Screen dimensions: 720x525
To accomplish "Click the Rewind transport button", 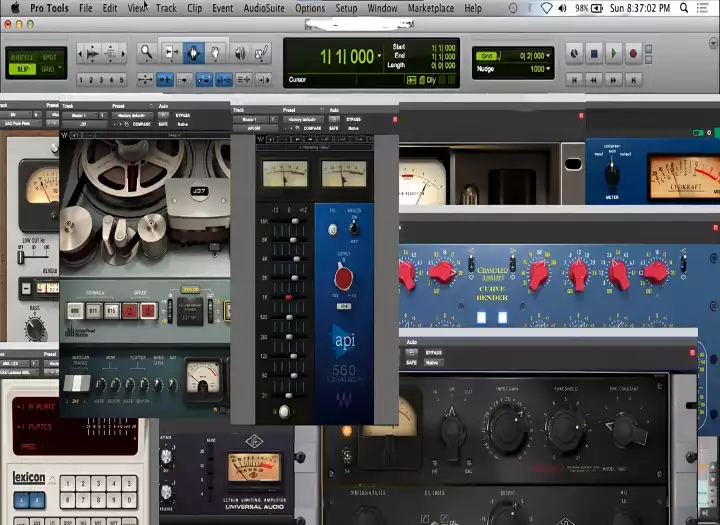I will pos(594,80).
